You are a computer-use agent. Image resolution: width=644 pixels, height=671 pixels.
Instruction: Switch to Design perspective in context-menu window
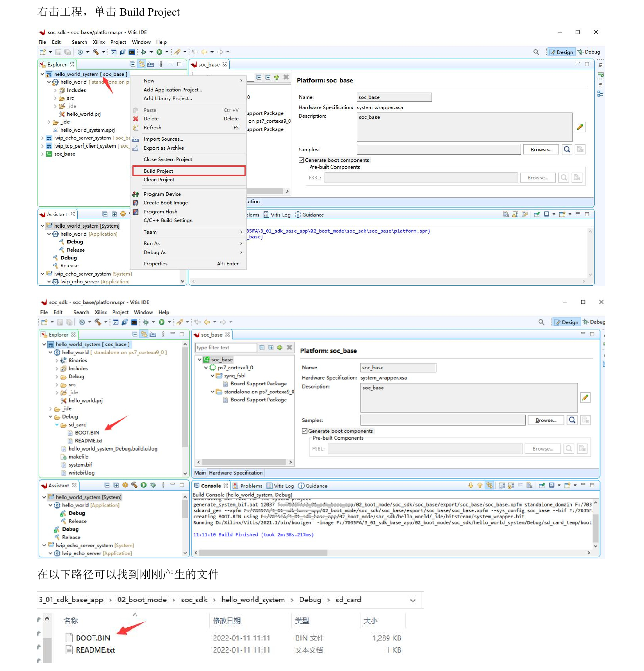[x=561, y=52]
